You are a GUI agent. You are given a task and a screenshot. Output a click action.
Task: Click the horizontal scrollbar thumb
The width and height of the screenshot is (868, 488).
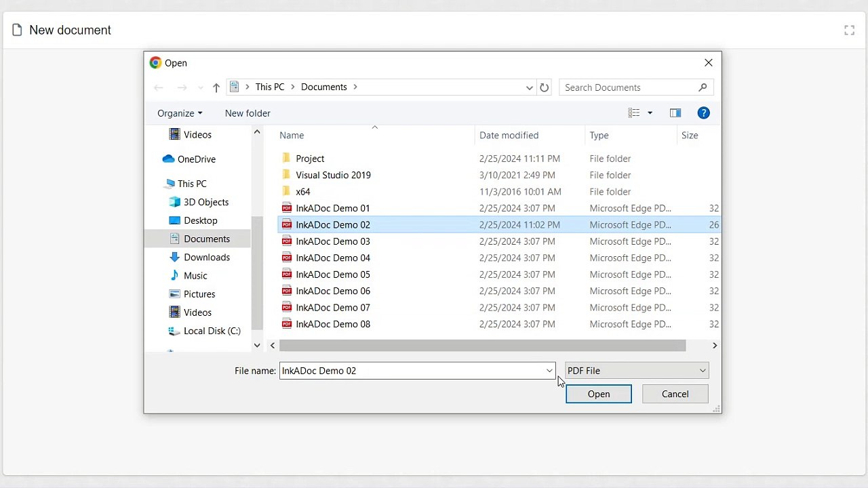pyautogui.click(x=482, y=346)
